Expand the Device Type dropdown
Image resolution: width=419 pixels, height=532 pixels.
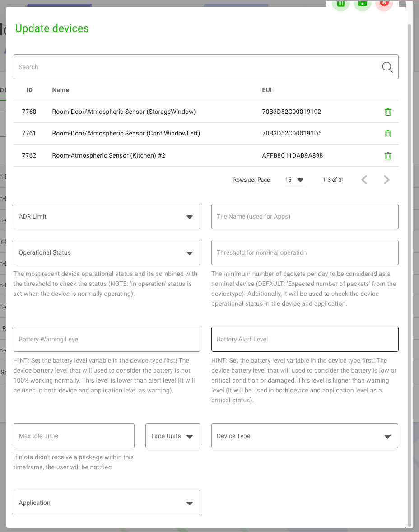[x=387, y=436]
